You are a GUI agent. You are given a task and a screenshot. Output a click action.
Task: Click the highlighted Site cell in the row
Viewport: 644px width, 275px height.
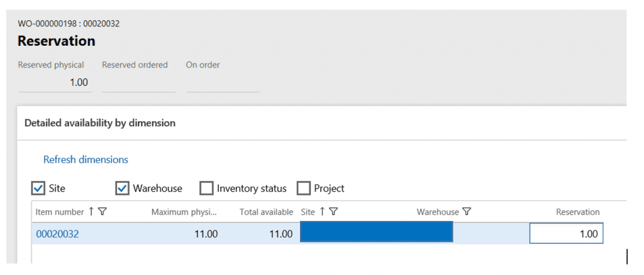pos(376,234)
